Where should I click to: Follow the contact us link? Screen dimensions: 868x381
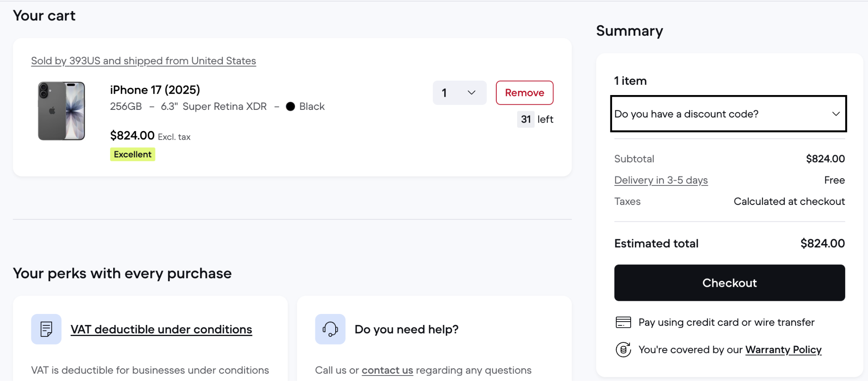387,370
